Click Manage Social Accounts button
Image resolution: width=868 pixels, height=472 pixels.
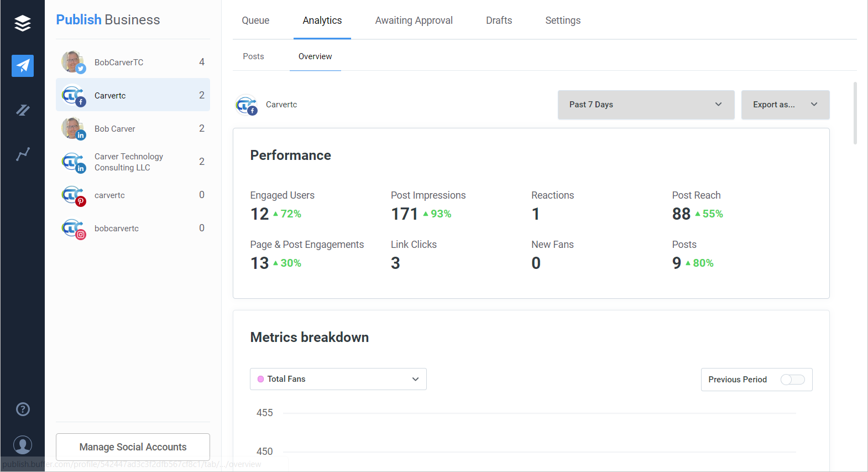(133, 447)
